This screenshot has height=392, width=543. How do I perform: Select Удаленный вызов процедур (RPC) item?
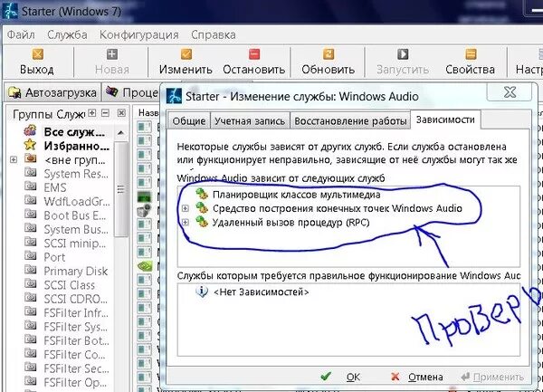click(291, 223)
